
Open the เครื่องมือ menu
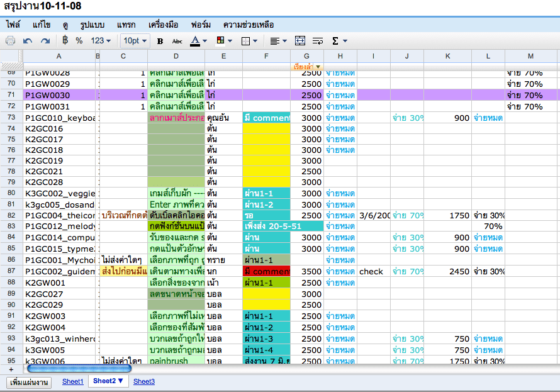tap(163, 25)
